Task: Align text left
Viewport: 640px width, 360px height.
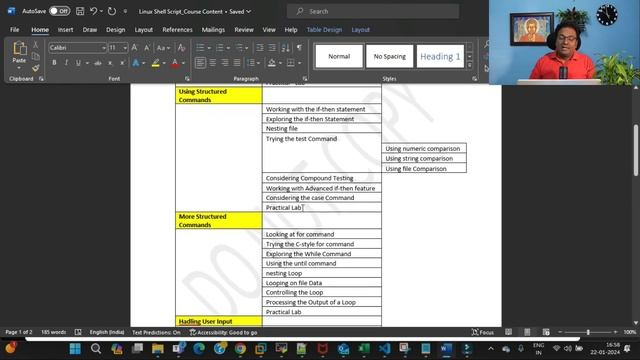Action: pyautogui.click(x=200, y=63)
